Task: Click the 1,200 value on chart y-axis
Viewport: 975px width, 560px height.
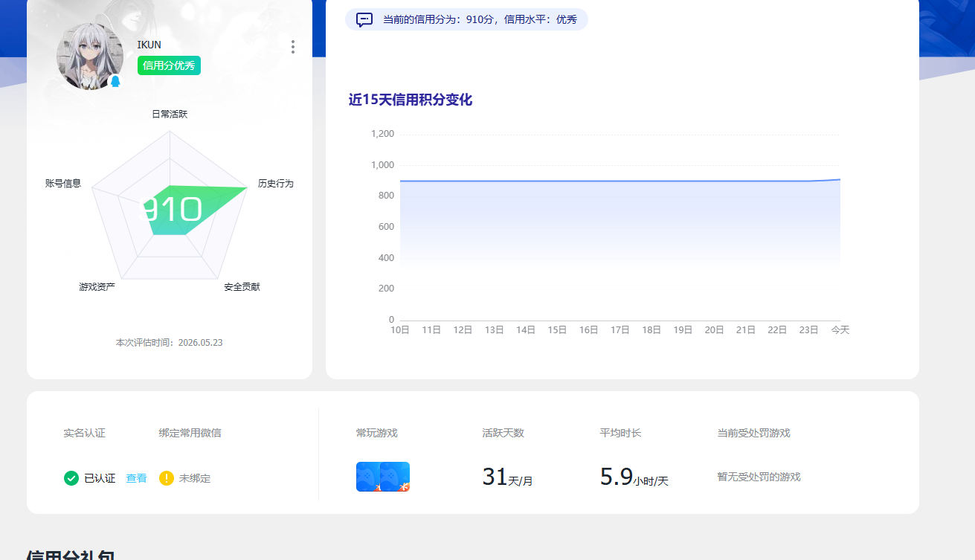Action: click(x=382, y=134)
